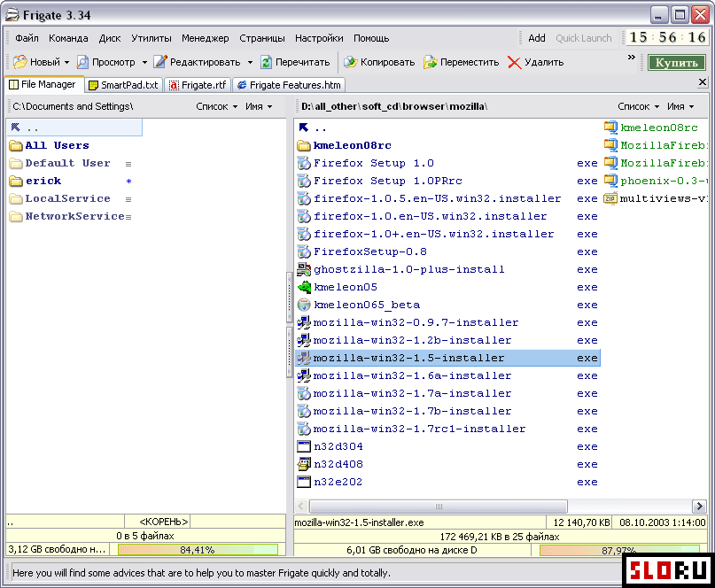Click the phoenix-0.3 folder icon
Image resolution: width=715 pixels, height=588 pixels.
pos(610,181)
